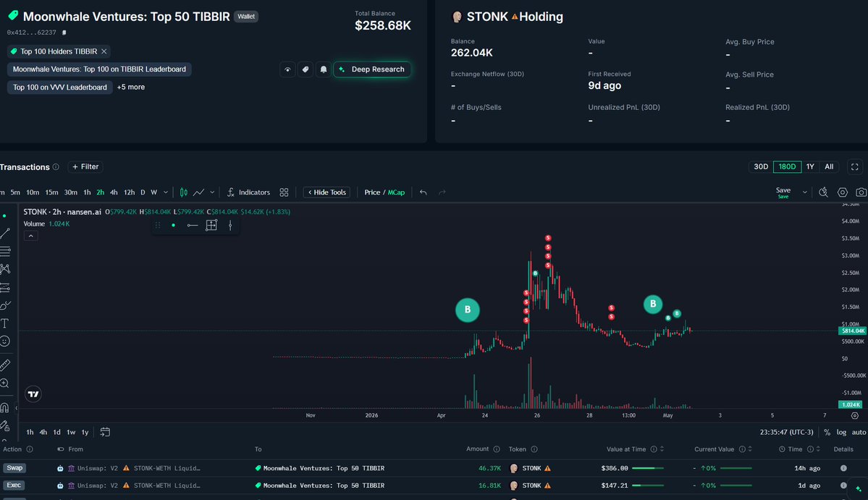Toggle percent scale on the chart
Viewport: 868px width, 500px height.
827,432
